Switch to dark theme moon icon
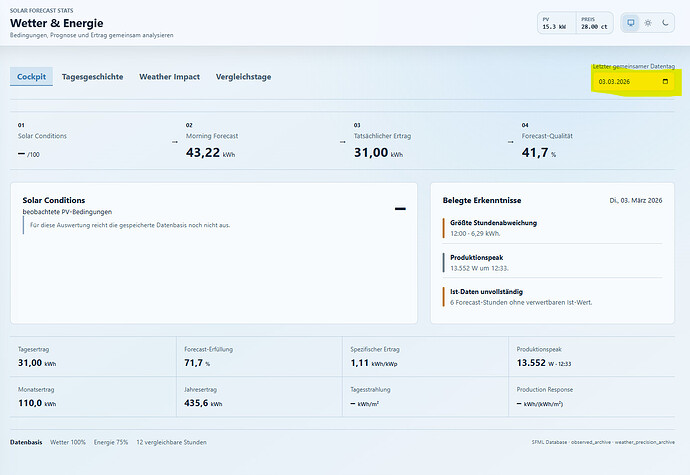The width and height of the screenshot is (690, 475). tap(665, 23)
